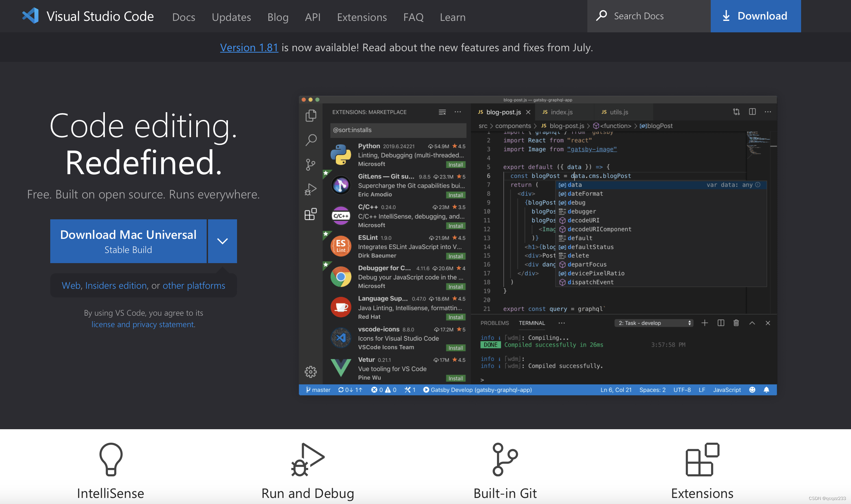Click the Insiders edition link
Screen dimensions: 851x504
116,285
